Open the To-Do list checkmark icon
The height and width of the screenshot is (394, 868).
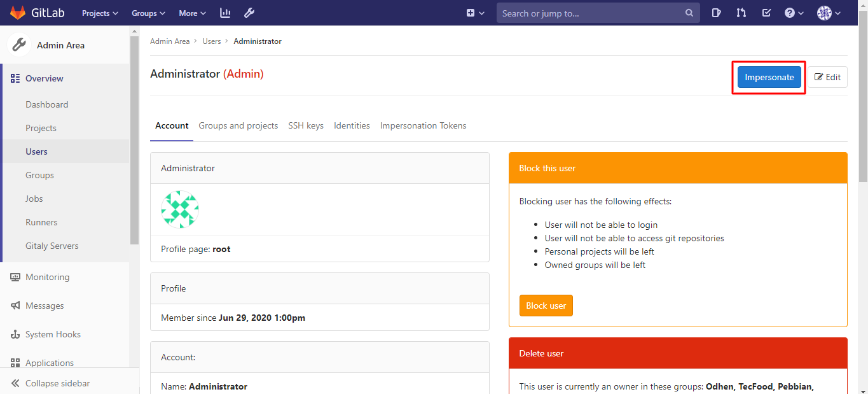[766, 13]
